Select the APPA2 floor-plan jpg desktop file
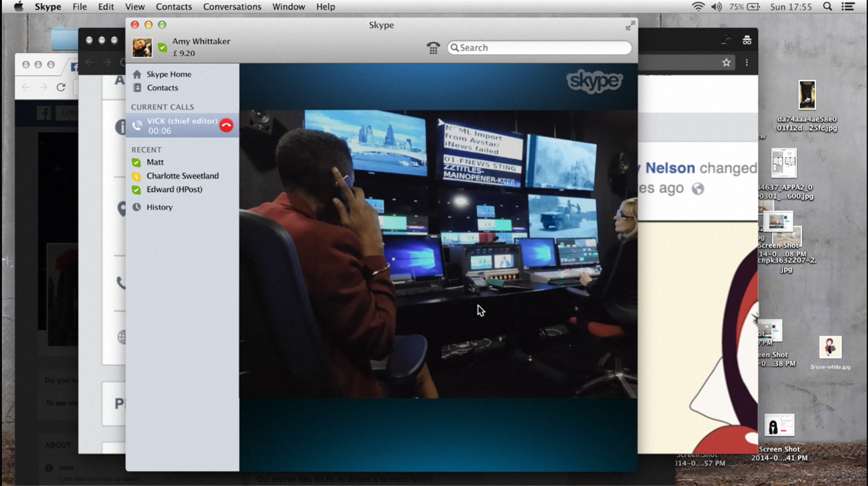Viewport: 868px width, 486px height. pyautogui.click(x=785, y=174)
